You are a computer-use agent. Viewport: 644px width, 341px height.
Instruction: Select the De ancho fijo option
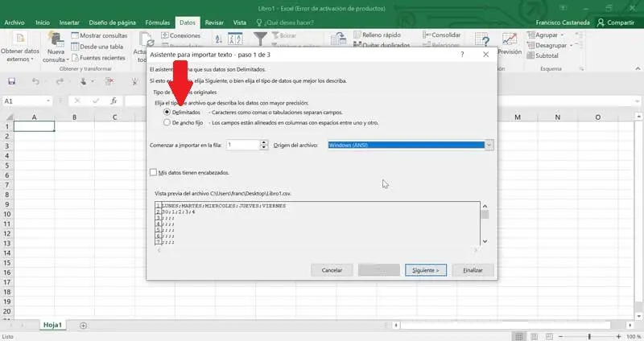tap(167, 123)
